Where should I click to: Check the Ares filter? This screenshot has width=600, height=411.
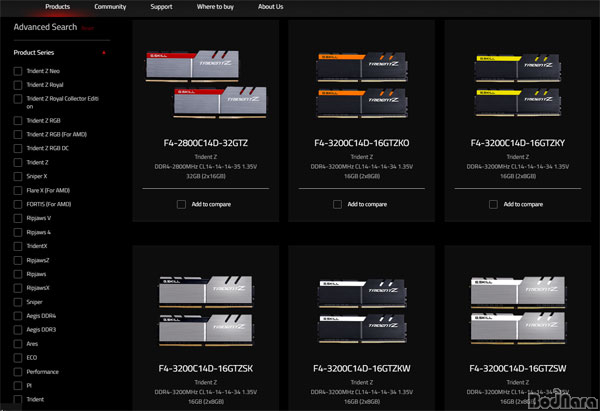coord(18,344)
